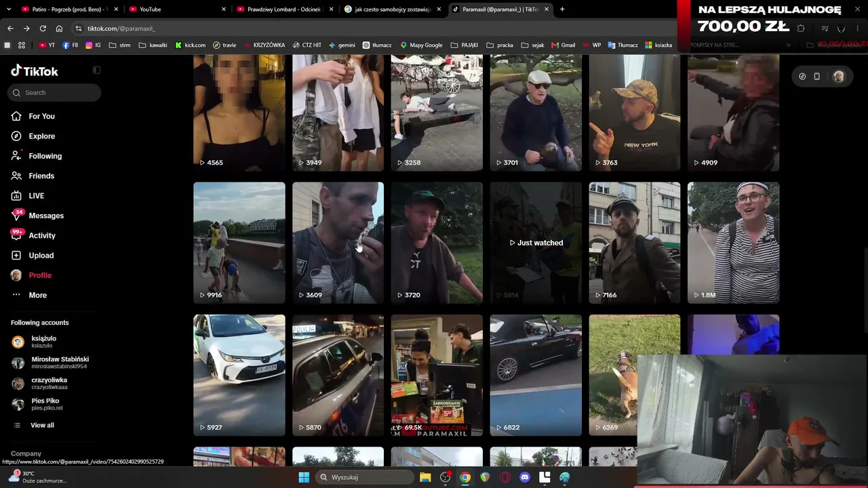Open the strm bookmarks folder
Image resolution: width=868 pixels, height=488 pixels.
[x=119, y=45]
